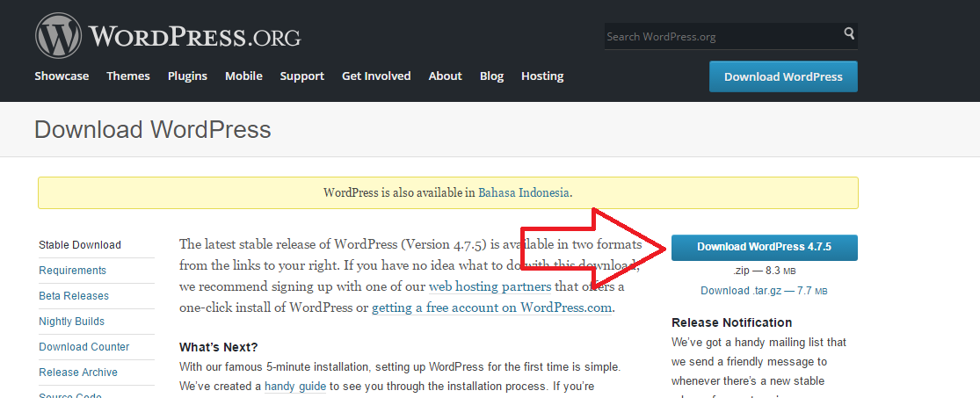Screen dimensions: 980x398
Task: Click the Download WordPress page heading
Action: [153, 129]
